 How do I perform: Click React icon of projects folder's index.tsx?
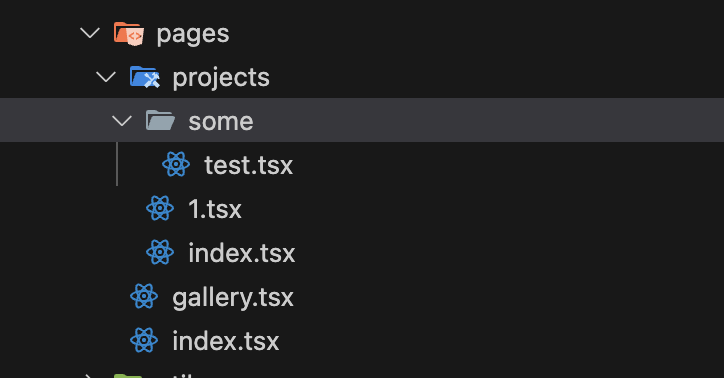[160, 252]
